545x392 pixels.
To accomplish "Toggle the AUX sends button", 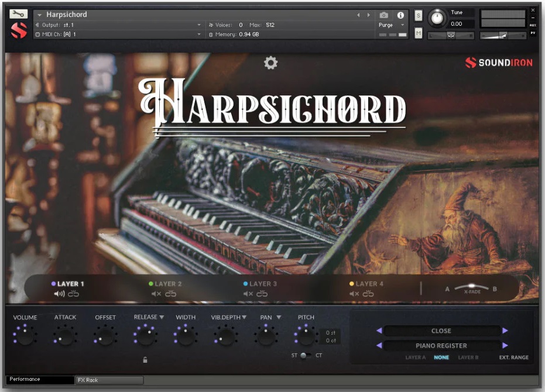I will (x=533, y=25).
